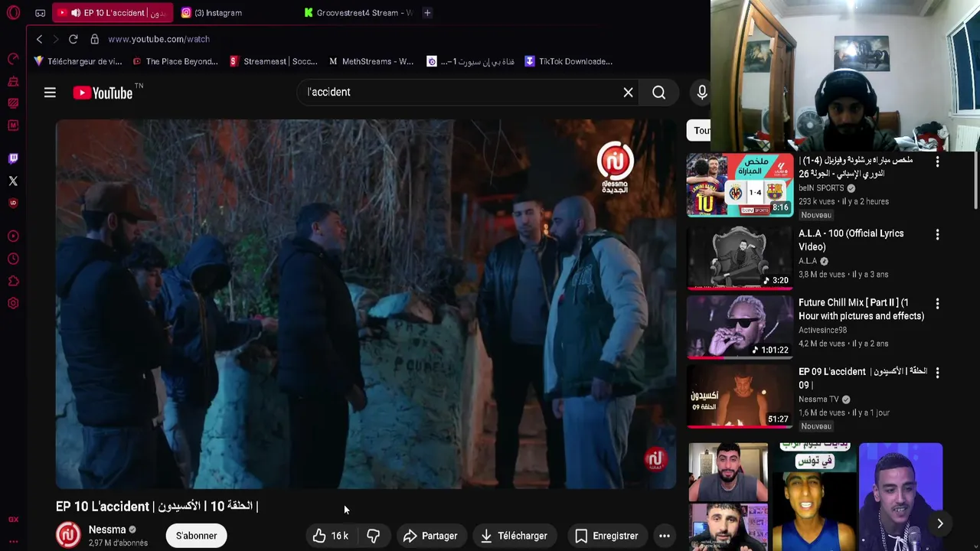Play Future Chill Mix thumbnail
980x551 pixels.
coord(740,327)
